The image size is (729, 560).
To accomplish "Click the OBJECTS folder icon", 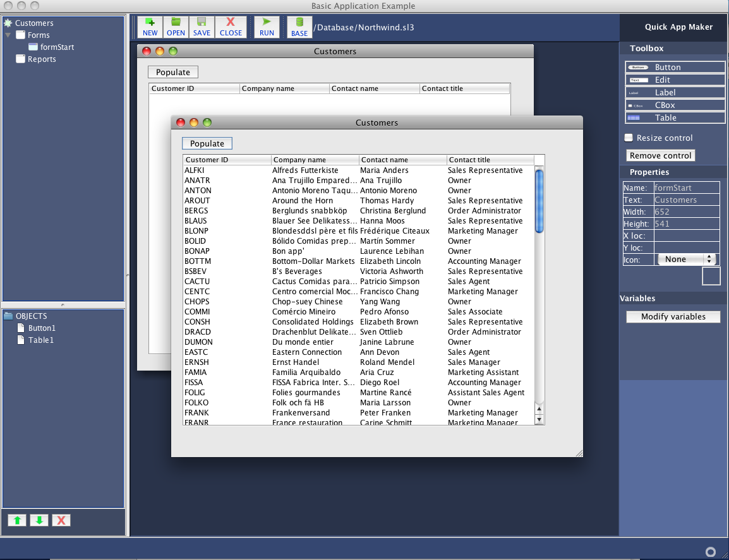I will (x=8, y=316).
